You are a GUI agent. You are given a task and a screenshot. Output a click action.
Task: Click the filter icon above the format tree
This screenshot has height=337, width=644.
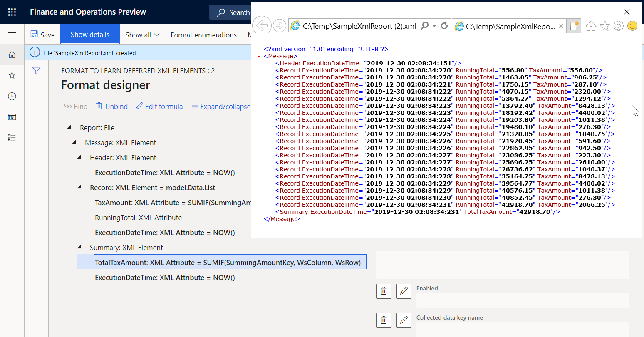pos(37,71)
